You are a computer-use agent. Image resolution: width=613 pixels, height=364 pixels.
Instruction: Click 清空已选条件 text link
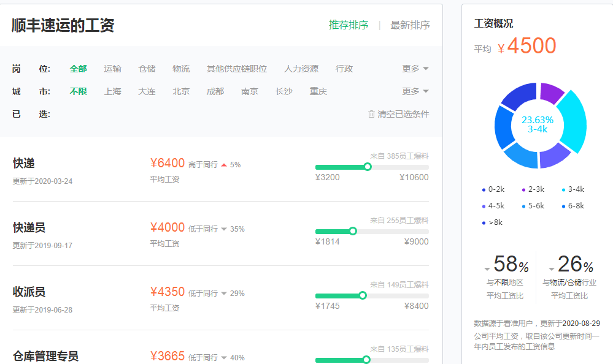click(403, 114)
